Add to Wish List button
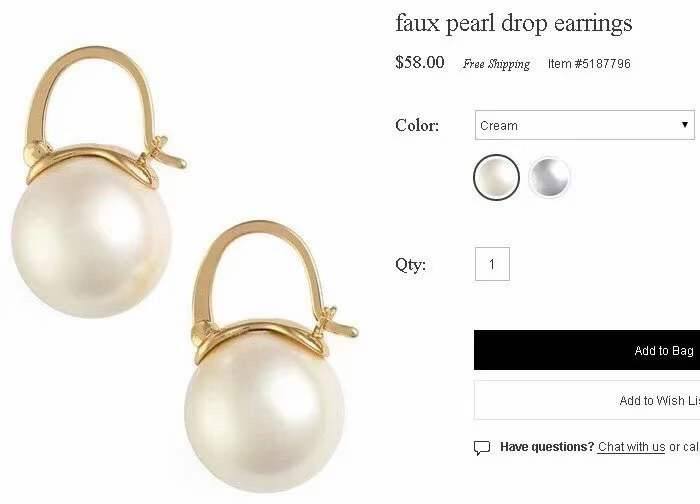This screenshot has height=504, width=700. (587, 400)
